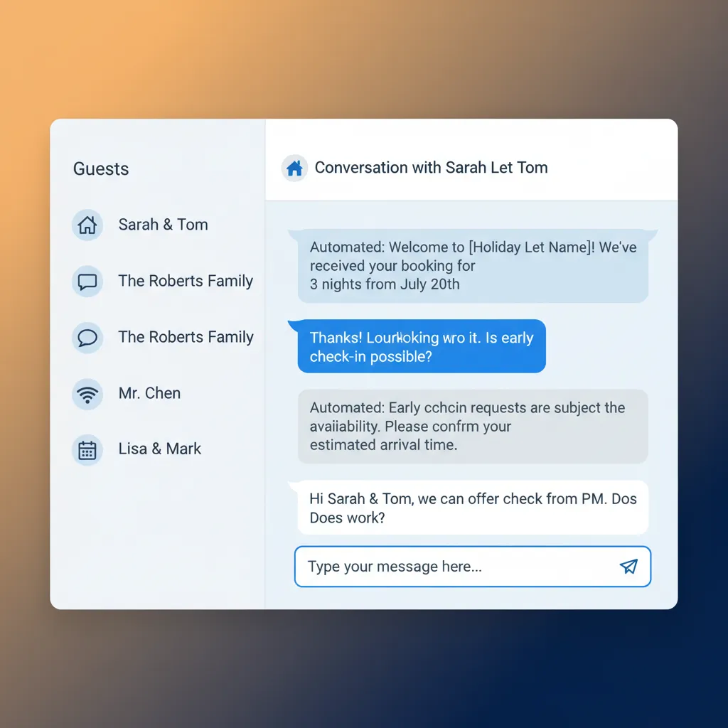The height and width of the screenshot is (728, 728).
Task: Click the calendar icon beside Lisa & Mark
Action: (x=87, y=449)
